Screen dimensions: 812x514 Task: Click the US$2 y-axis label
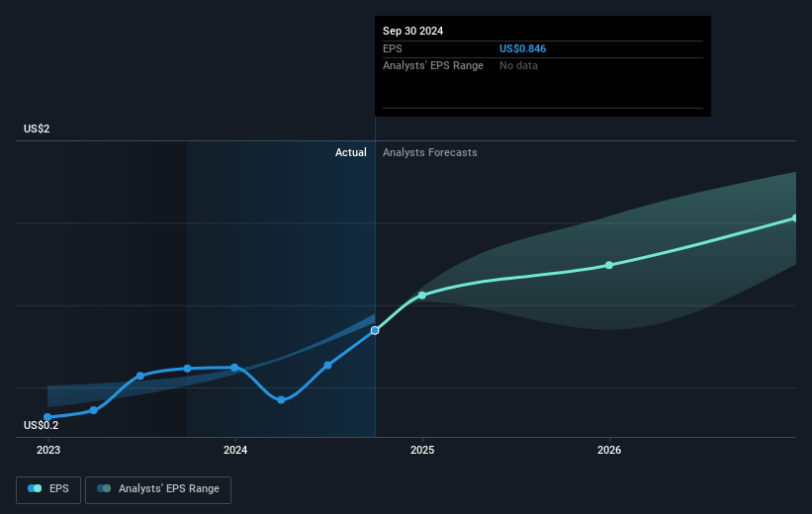coord(37,128)
